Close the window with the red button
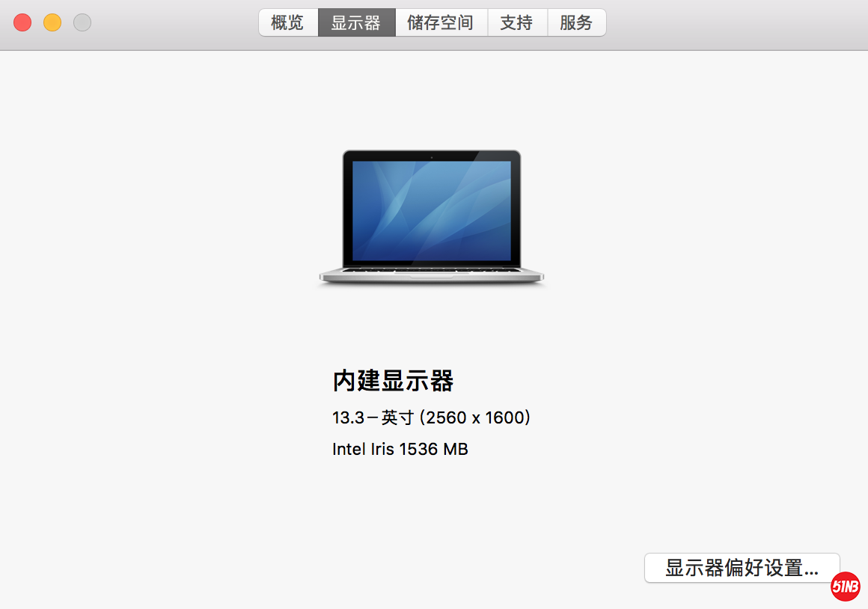This screenshot has height=609, width=868. pyautogui.click(x=22, y=22)
